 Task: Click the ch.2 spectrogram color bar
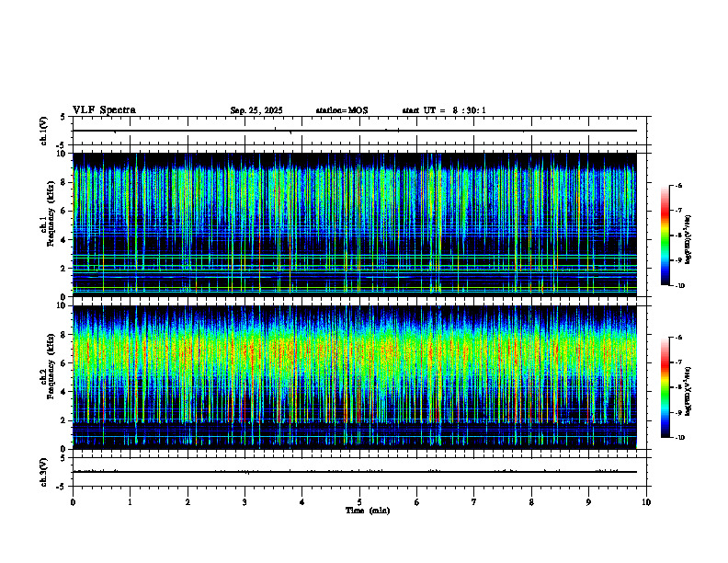click(665, 387)
